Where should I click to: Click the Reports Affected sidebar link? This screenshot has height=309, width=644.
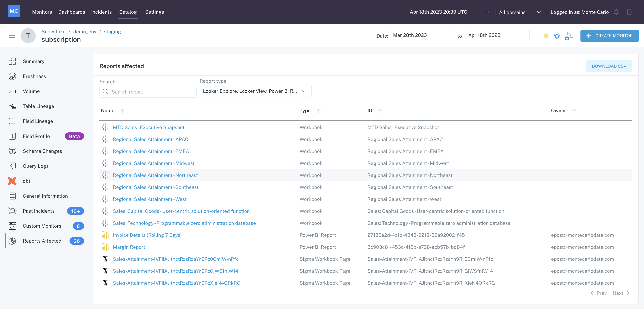[42, 240]
